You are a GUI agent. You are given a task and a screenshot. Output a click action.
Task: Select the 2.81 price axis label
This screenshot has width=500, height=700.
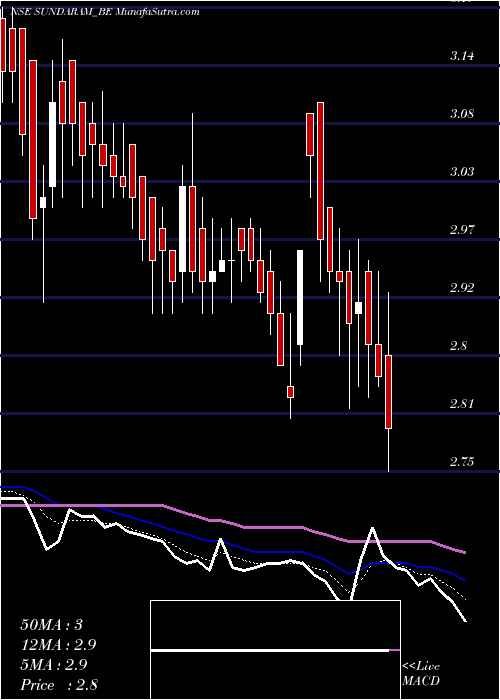[x=462, y=404]
